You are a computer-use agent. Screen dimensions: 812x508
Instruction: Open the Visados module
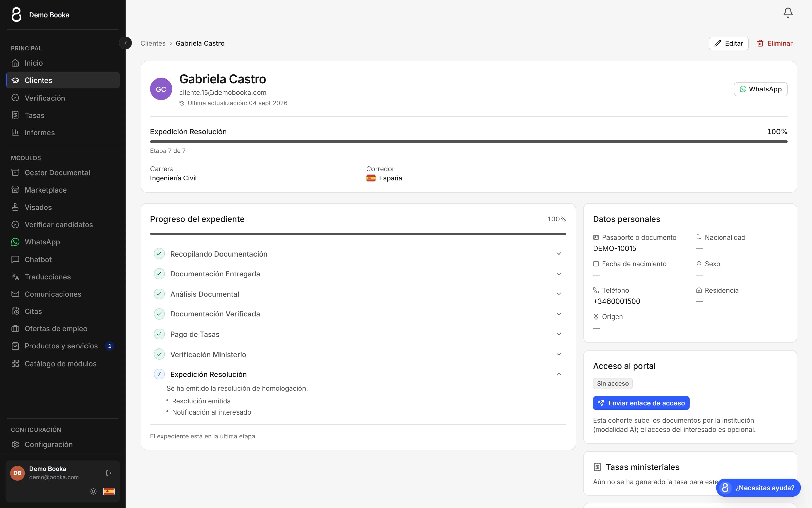(x=63, y=207)
